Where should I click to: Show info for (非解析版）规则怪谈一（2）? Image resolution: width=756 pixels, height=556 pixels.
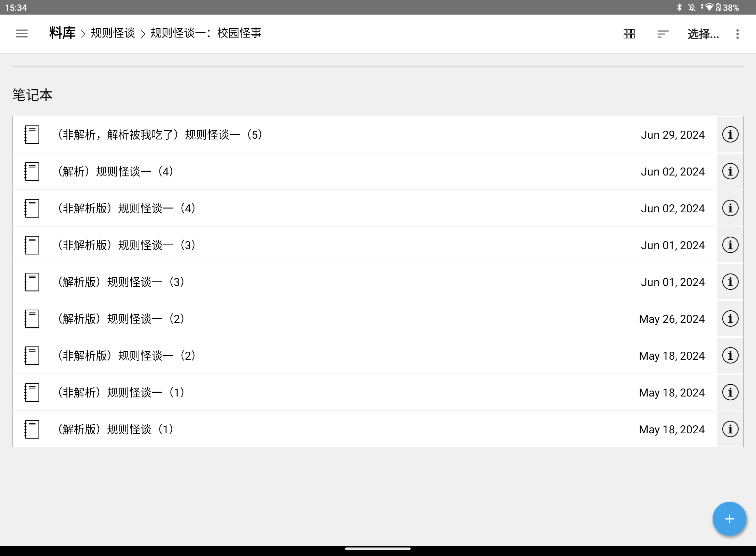[730, 355]
